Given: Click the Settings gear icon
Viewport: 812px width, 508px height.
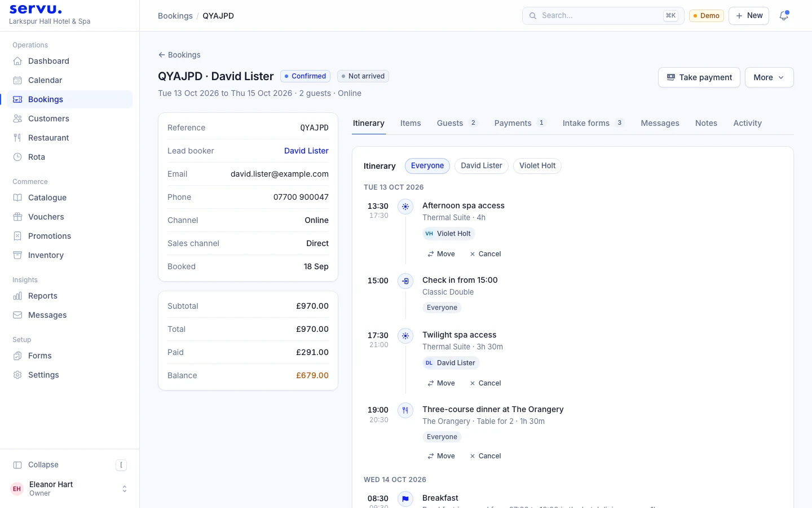Looking at the screenshot, I should pos(17,375).
